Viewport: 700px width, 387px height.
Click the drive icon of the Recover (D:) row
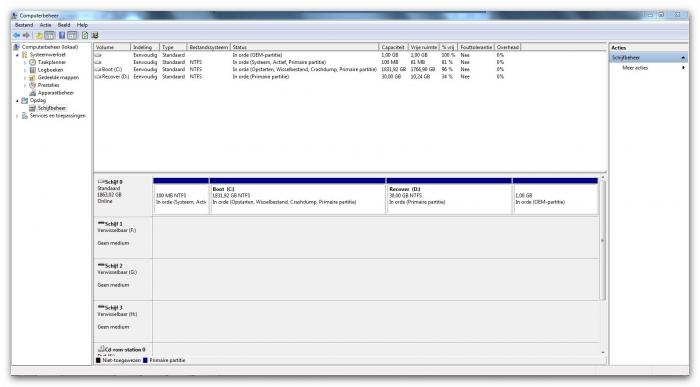coord(98,77)
